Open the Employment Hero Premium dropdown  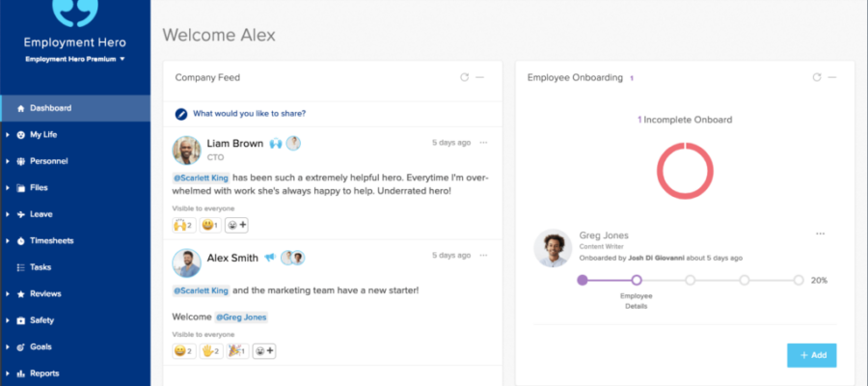(x=74, y=59)
